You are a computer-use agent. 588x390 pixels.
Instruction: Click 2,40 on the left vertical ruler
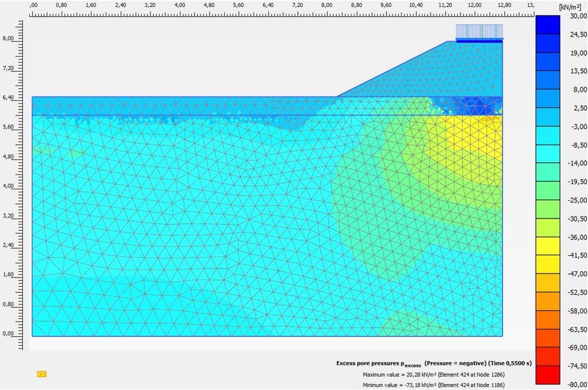click(8, 245)
